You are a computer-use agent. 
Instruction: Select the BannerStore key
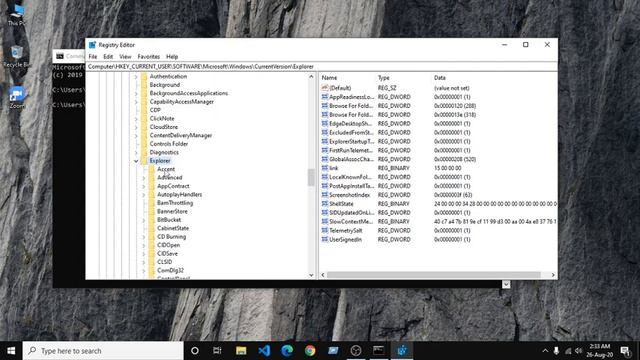[172, 211]
